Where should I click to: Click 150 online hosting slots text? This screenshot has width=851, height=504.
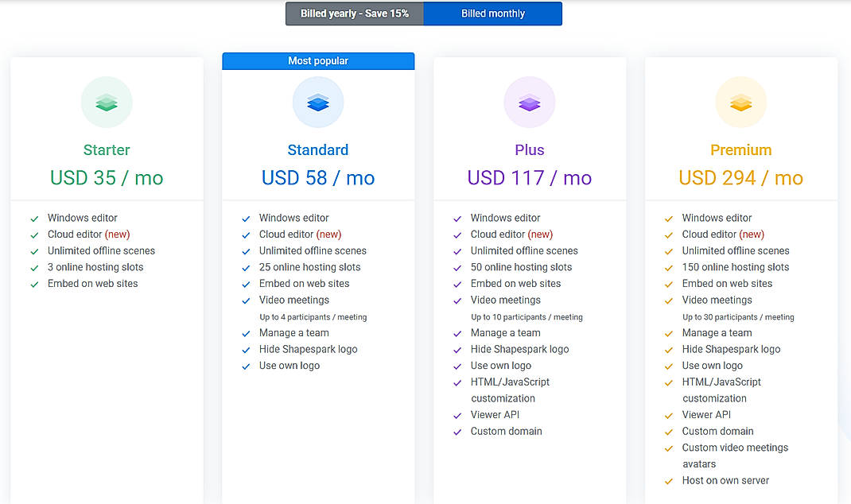pyautogui.click(x=736, y=267)
